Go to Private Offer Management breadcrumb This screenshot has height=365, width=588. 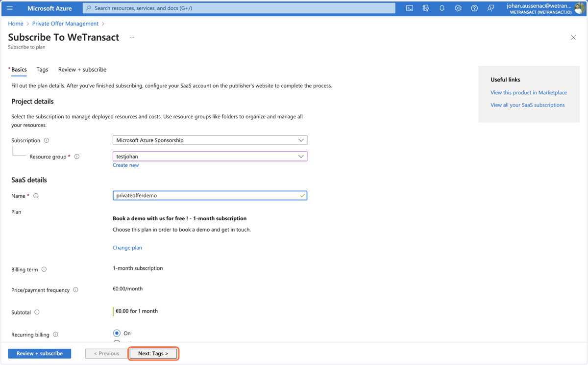click(x=65, y=24)
